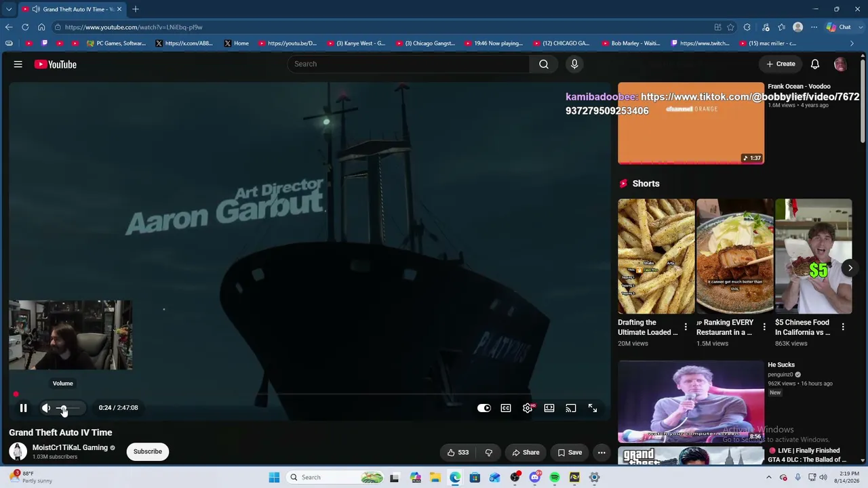
Task: Go back in the browser
Action: [x=9, y=27]
